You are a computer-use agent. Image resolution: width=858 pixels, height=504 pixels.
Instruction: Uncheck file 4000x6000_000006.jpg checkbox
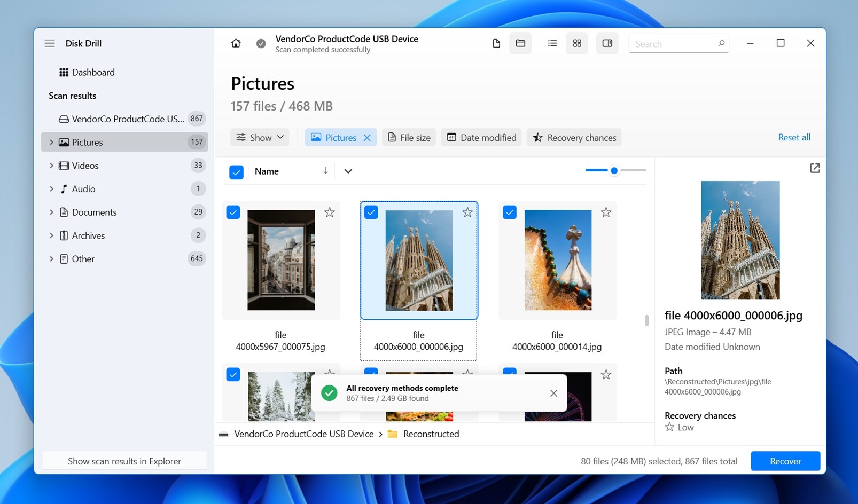(x=371, y=212)
